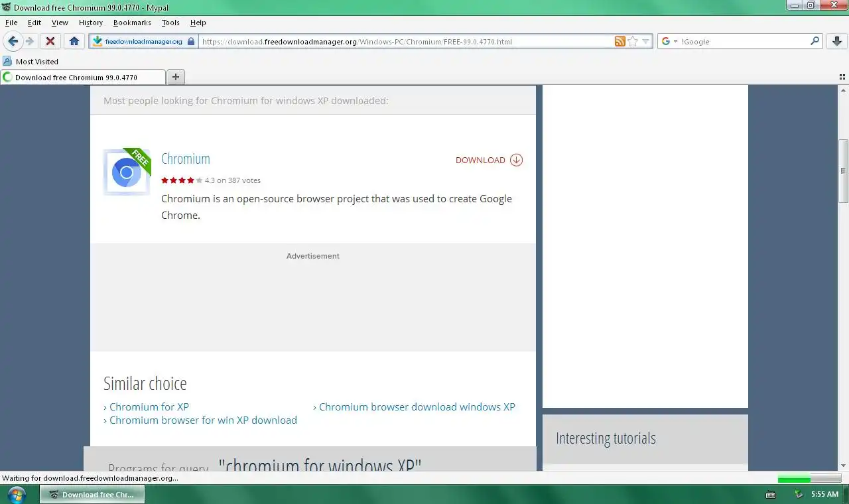Open the Most Visited bookmarks folder
The width and height of the screenshot is (849, 504).
click(31, 61)
